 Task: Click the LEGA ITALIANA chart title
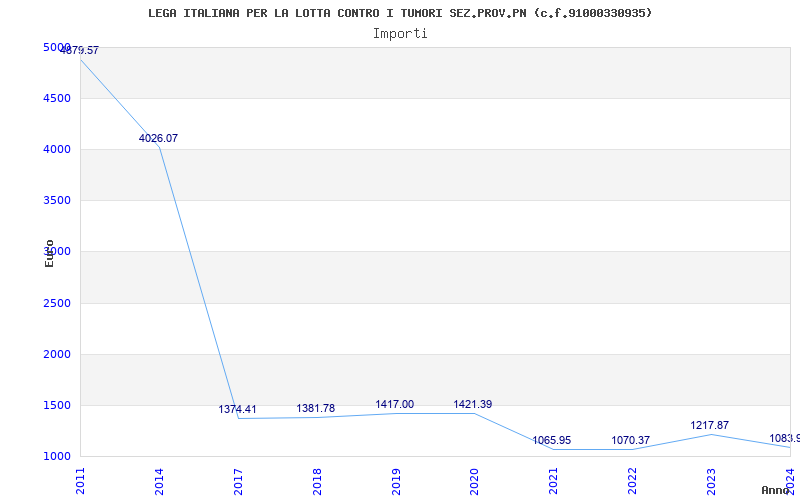point(400,13)
